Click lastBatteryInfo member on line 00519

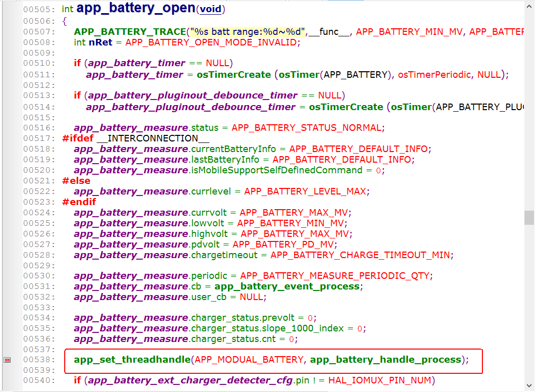(x=225, y=160)
